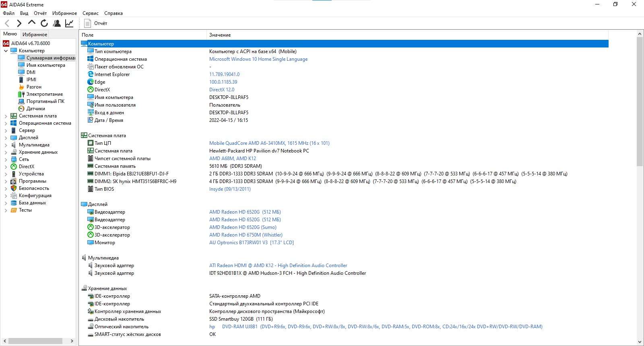Select Имя компьютера in the left tree
Image resolution: width=644 pixels, height=346 pixels.
pyautogui.click(x=46, y=65)
